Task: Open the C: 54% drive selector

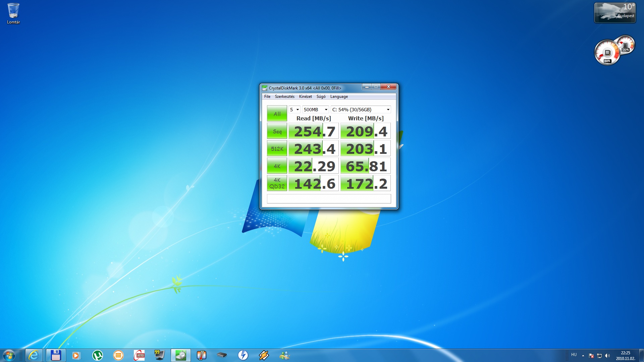Action: pyautogui.click(x=361, y=110)
